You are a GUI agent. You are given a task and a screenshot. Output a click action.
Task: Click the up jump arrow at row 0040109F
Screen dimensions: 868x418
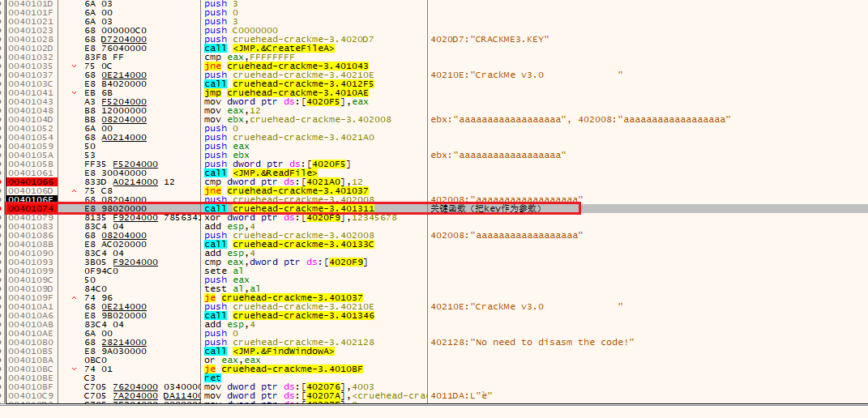point(75,297)
